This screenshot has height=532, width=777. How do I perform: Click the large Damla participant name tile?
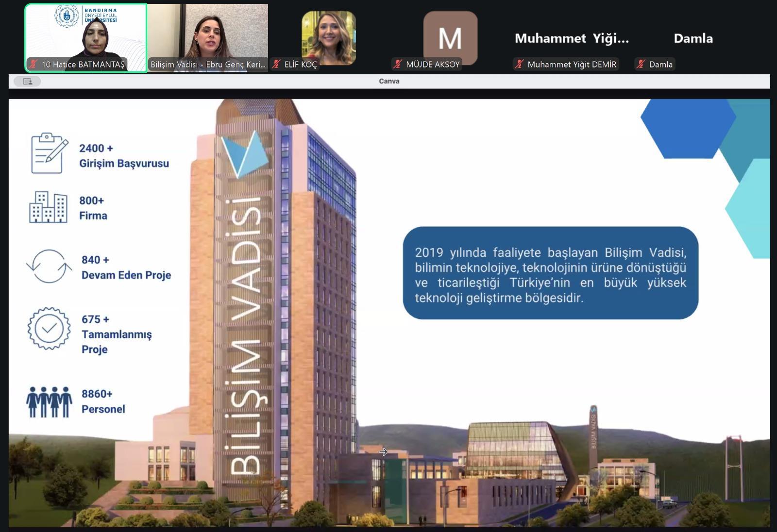(693, 38)
